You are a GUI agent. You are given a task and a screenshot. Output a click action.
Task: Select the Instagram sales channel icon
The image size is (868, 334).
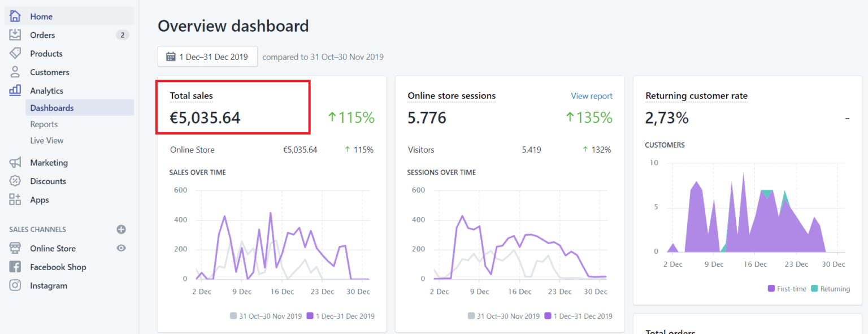click(x=15, y=285)
